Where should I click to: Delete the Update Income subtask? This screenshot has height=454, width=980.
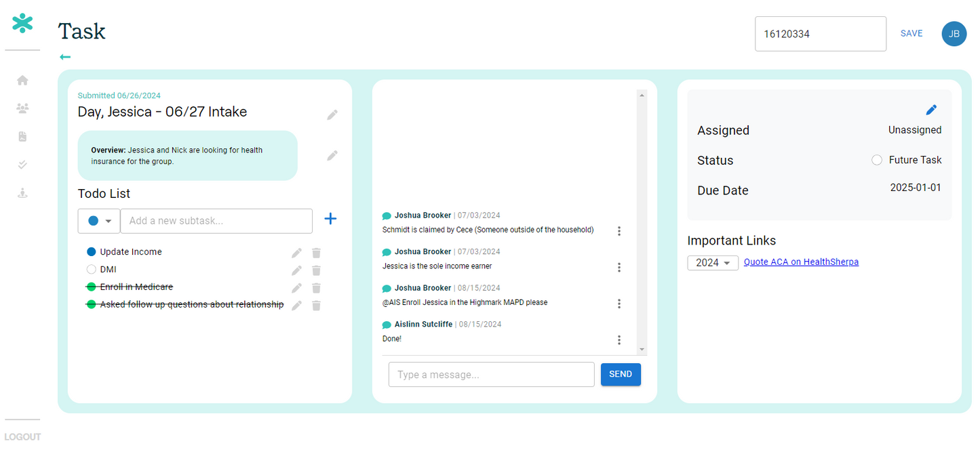pos(316,253)
